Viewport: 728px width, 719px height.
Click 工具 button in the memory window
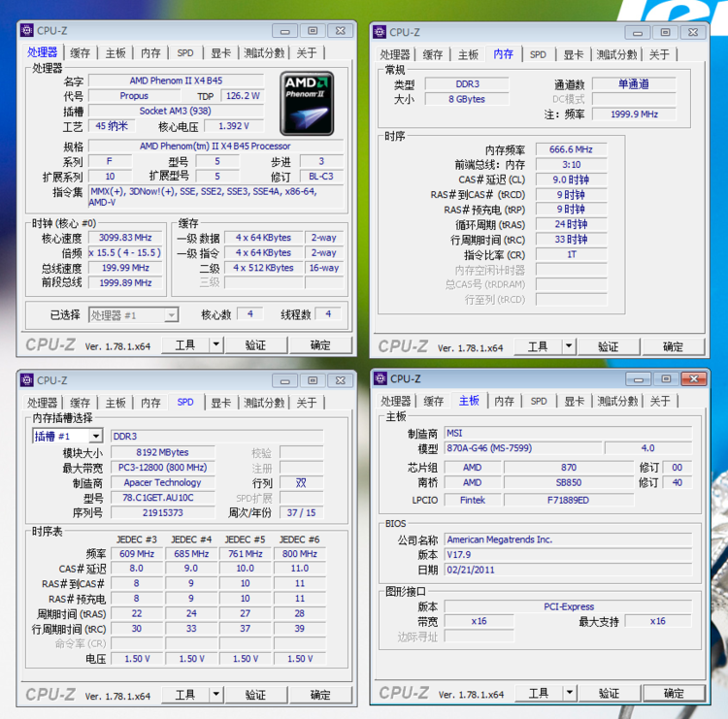click(538, 346)
